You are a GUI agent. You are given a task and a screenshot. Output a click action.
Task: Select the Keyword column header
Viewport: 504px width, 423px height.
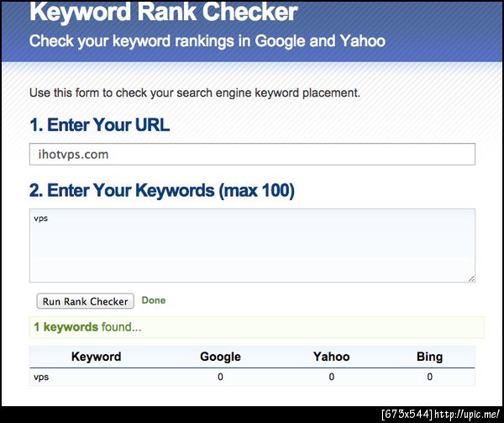pyautogui.click(x=96, y=357)
